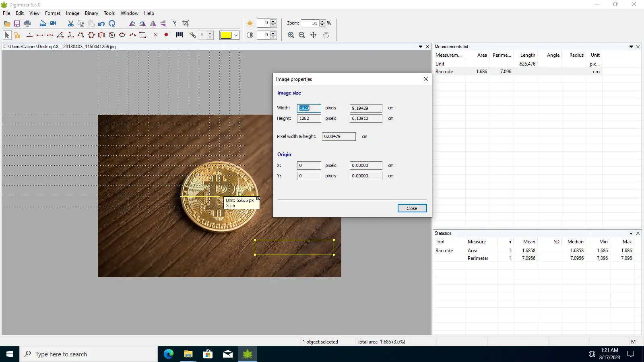644x362 pixels.
Task: Click the taskbar search box
Action: coord(89,354)
